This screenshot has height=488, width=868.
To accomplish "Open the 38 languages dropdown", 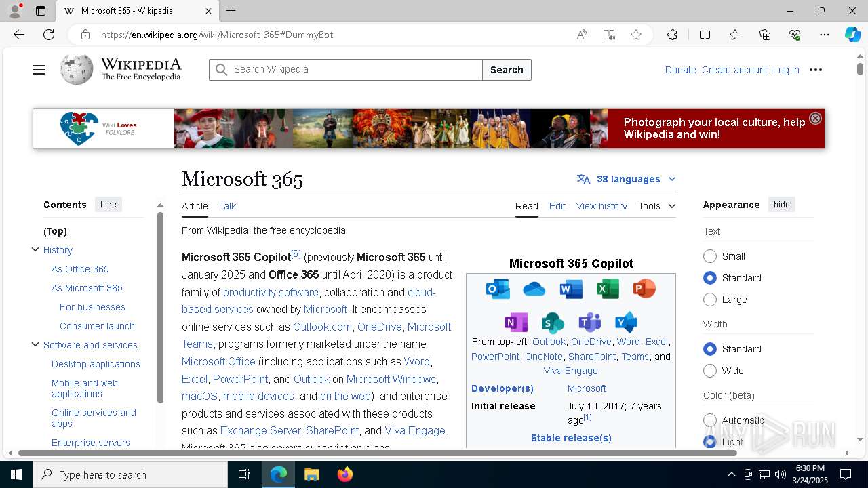I will tap(627, 179).
